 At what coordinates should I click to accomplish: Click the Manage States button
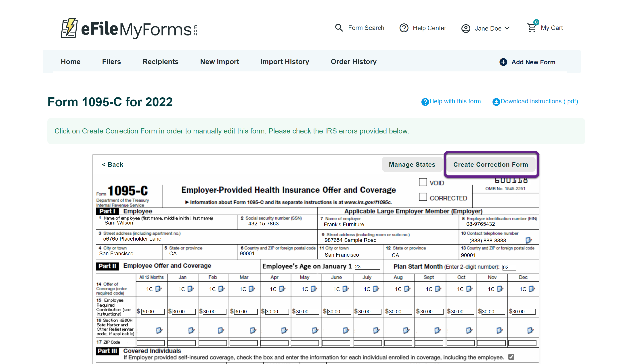coord(412,164)
